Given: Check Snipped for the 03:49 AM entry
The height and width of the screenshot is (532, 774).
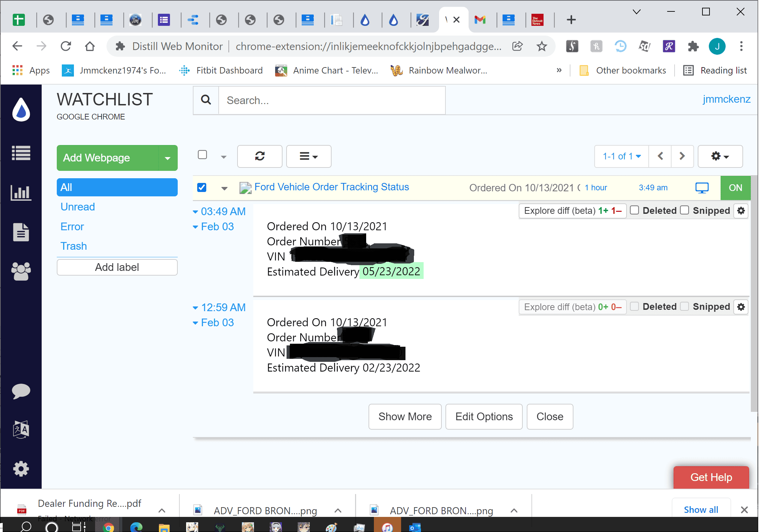Looking at the screenshot, I should tap(684, 210).
